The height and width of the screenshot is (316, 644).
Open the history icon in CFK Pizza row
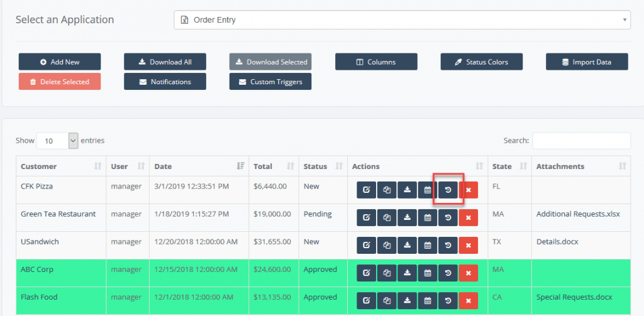click(448, 190)
